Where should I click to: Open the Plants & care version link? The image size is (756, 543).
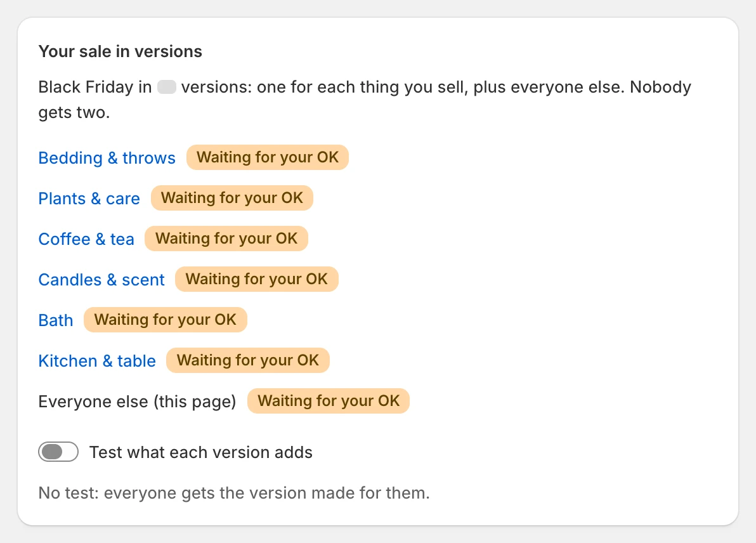click(89, 198)
